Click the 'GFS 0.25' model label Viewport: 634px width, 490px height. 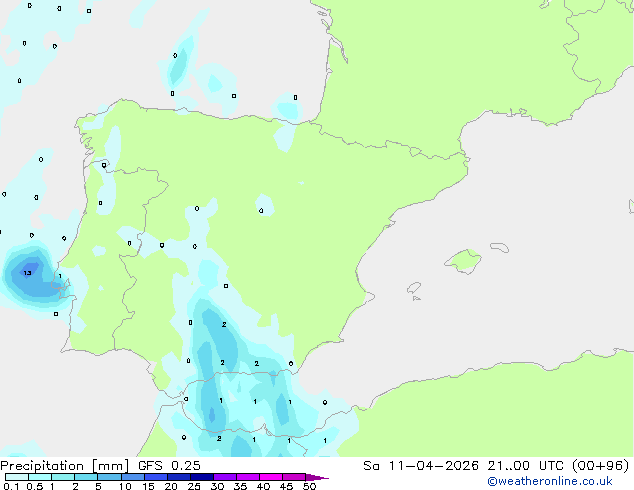click(x=169, y=466)
